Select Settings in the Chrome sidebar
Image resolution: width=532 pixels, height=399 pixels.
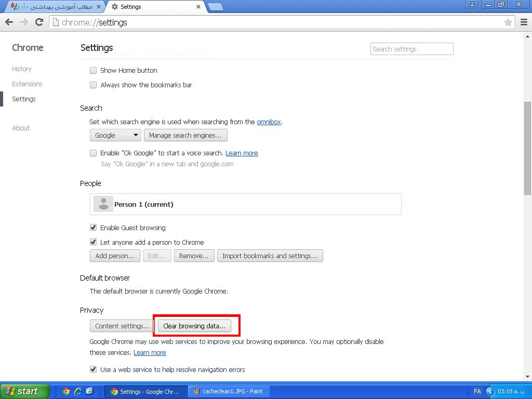(x=24, y=99)
